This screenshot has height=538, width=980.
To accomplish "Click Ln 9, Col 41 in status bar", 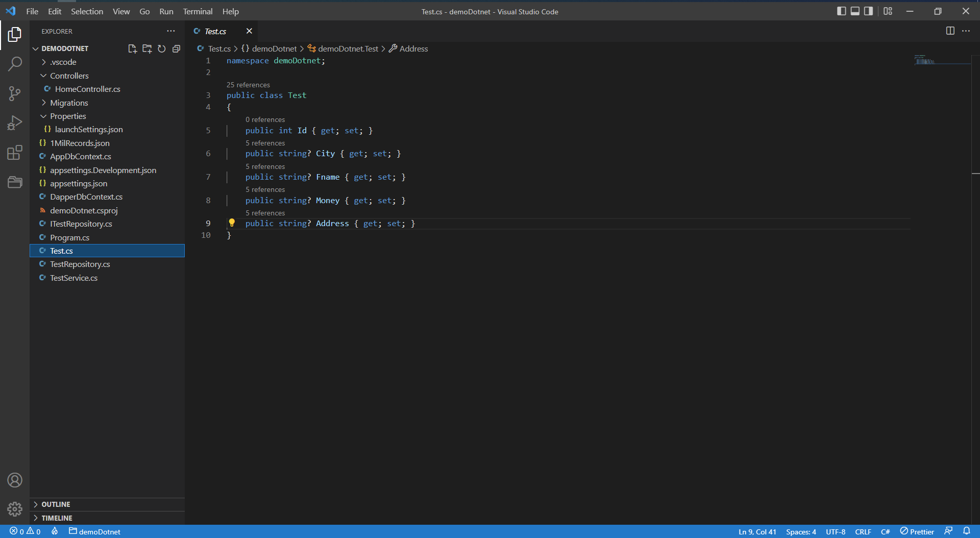I will coord(757,531).
